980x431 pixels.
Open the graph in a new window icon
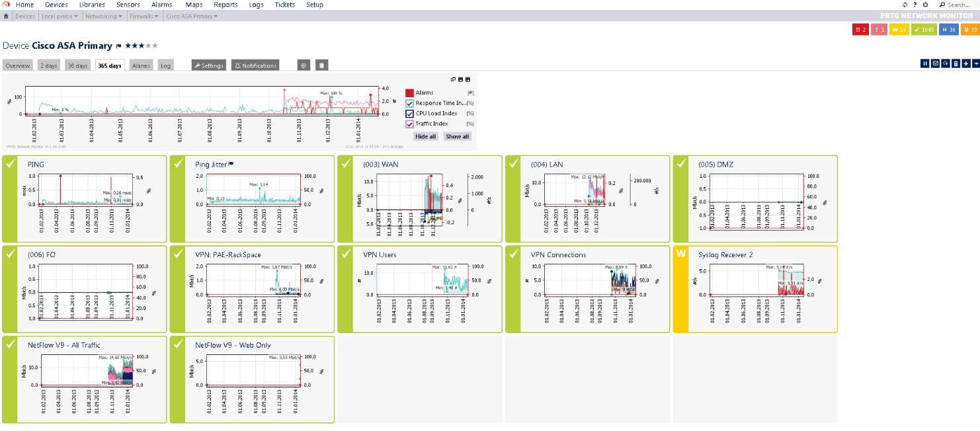click(x=454, y=79)
